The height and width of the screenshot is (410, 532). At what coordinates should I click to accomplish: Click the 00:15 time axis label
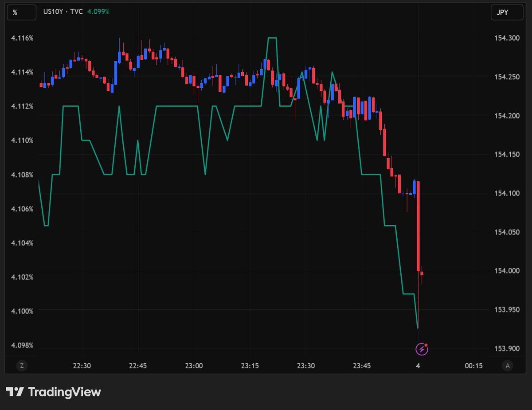(473, 366)
